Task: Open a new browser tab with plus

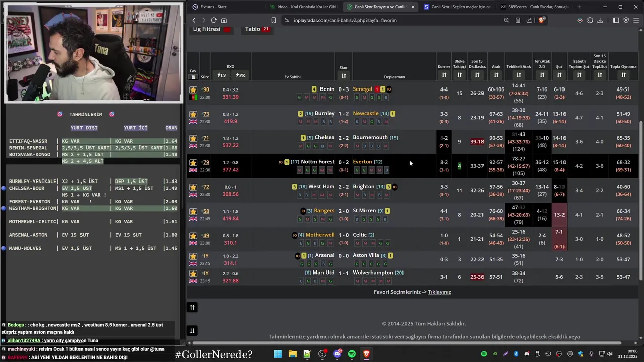Action: coord(579,7)
